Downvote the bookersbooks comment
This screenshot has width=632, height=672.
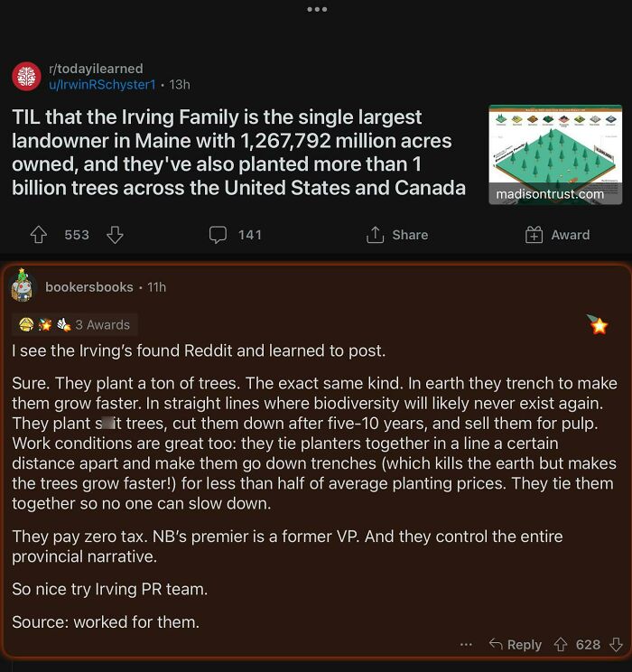617,644
